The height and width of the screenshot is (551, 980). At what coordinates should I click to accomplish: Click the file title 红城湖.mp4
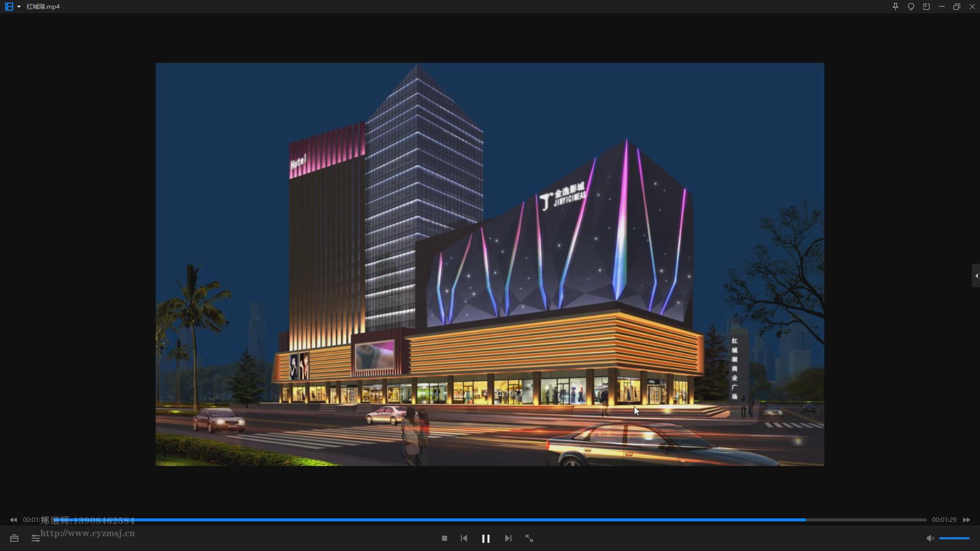point(43,7)
